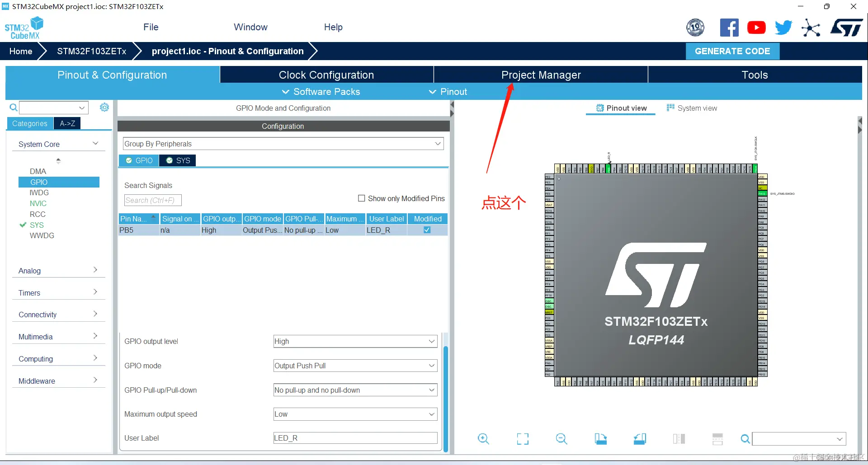
Task: Click the pin search magnifier icon
Action: point(745,439)
